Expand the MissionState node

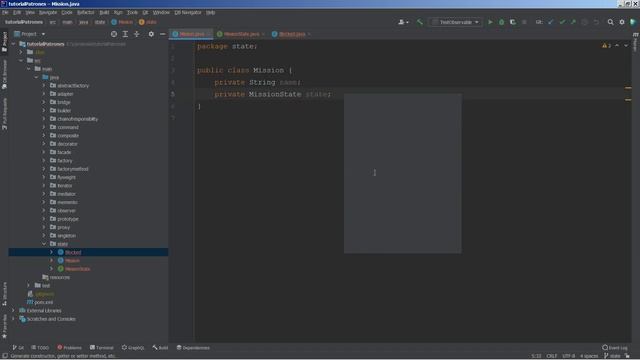click(x=51, y=269)
